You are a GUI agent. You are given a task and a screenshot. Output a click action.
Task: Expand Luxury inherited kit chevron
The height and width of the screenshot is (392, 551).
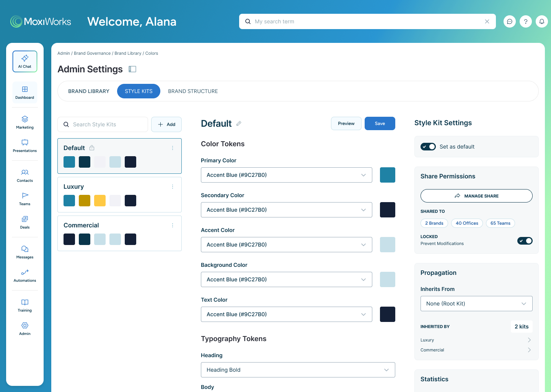[529, 340]
